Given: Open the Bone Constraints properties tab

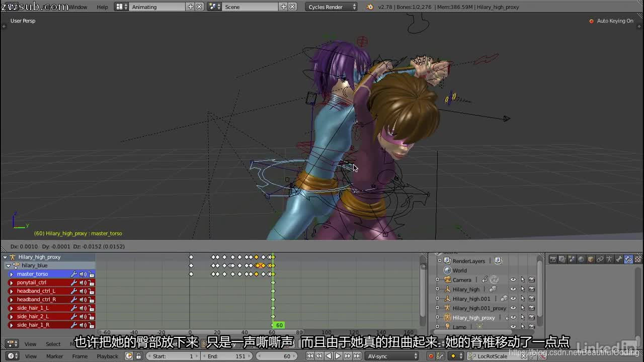Looking at the screenshot, I should point(628,259).
